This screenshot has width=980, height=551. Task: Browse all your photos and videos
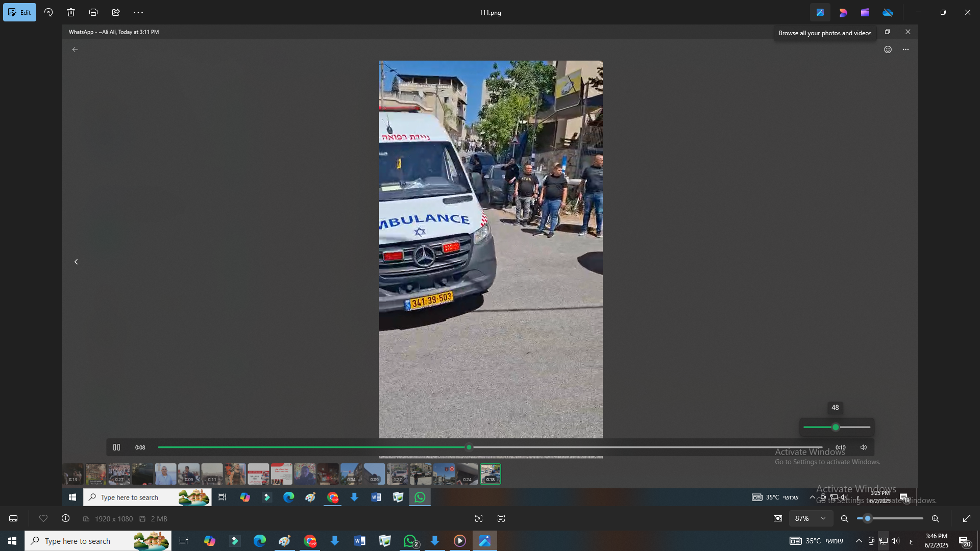820,12
